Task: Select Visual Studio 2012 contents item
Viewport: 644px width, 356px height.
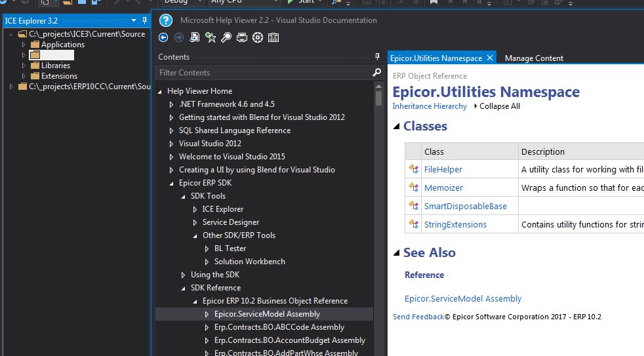Action: point(210,144)
